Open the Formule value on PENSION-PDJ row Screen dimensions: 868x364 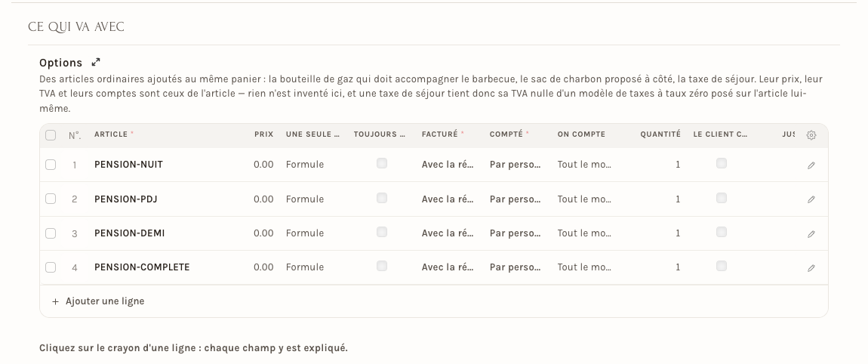305,199
